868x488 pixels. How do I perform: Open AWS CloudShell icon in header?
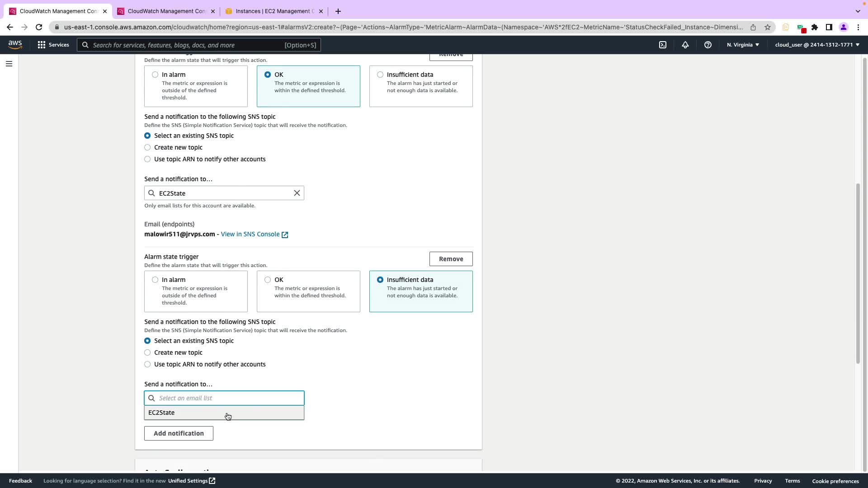pyautogui.click(x=663, y=45)
